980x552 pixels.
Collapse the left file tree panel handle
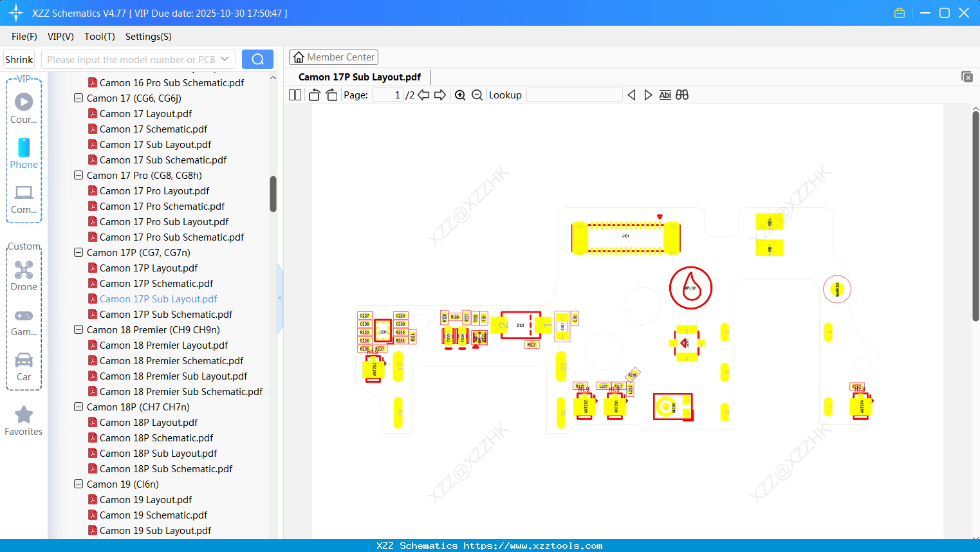pos(280,298)
